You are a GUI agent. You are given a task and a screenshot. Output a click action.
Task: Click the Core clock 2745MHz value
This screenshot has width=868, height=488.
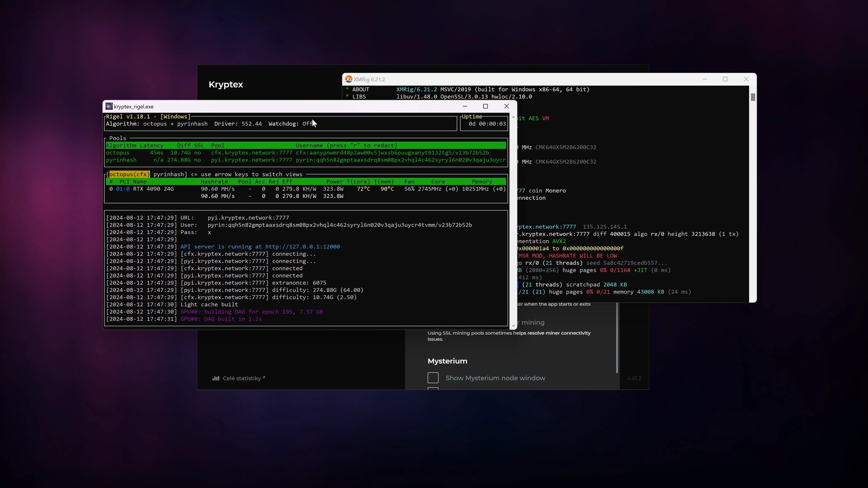430,189
